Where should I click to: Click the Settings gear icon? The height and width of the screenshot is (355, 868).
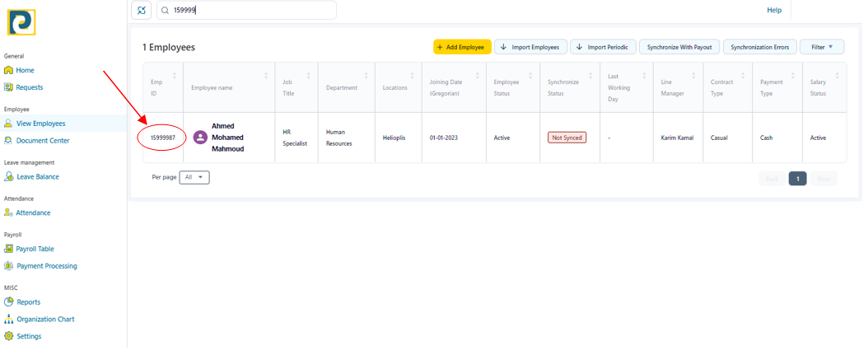[9, 337]
